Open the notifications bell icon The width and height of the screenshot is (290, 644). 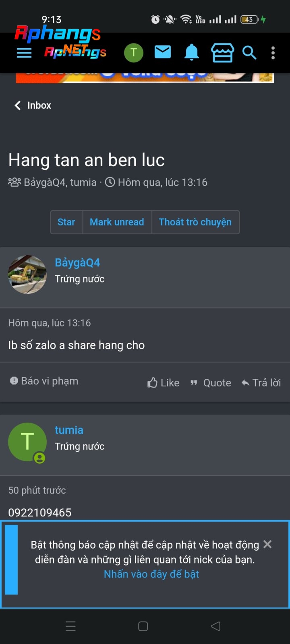(x=192, y=52)
